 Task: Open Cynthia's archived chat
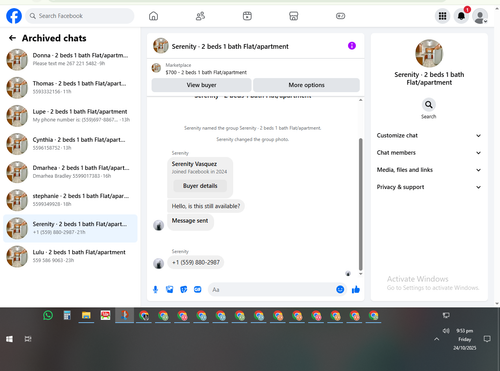pos(70,144)
